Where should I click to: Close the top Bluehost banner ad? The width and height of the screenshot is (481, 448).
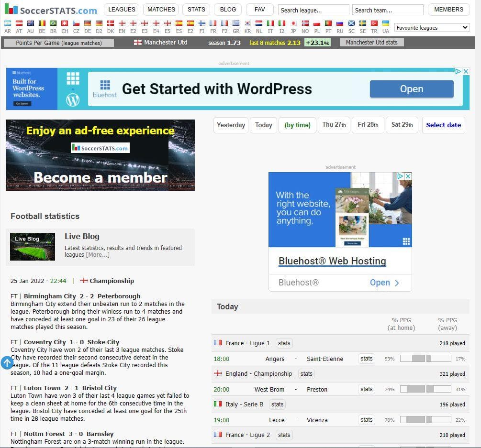coord(465,71)
